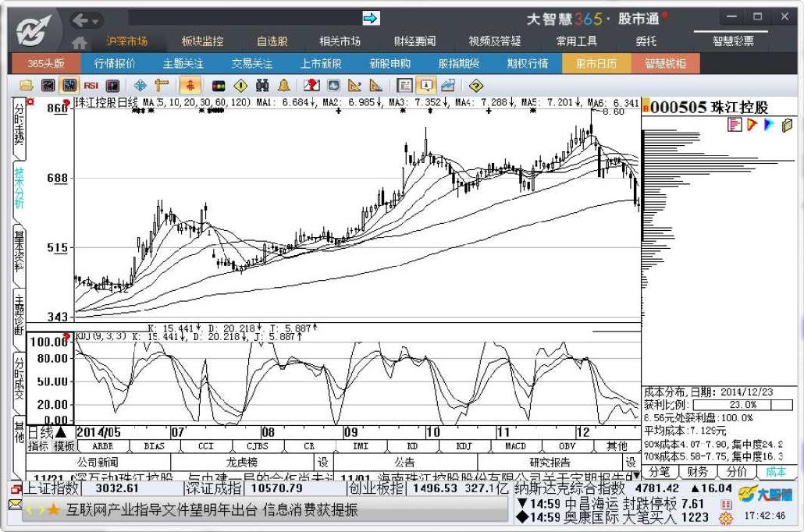
Task: Open the yellow diamond warning icon
Action: (240, 86)
